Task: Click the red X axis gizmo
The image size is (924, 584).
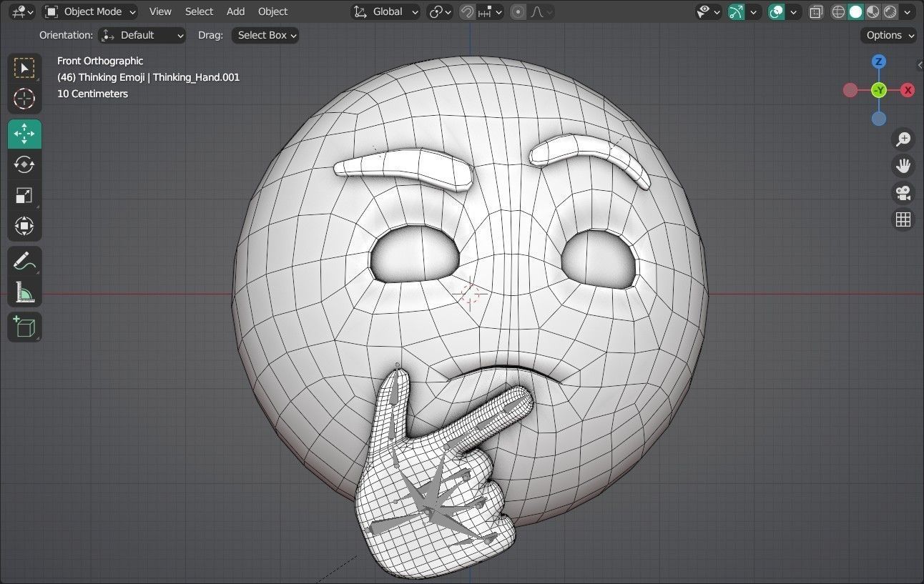Action: click(x=908, y=90)
